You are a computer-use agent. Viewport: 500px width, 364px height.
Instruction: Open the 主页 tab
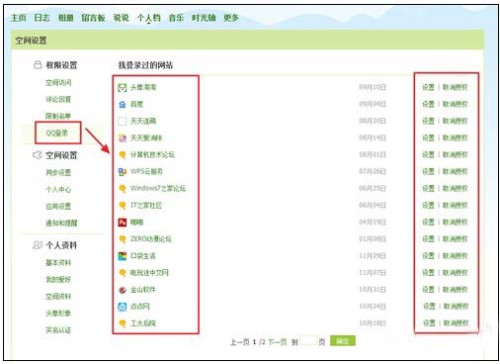(18, 18)
